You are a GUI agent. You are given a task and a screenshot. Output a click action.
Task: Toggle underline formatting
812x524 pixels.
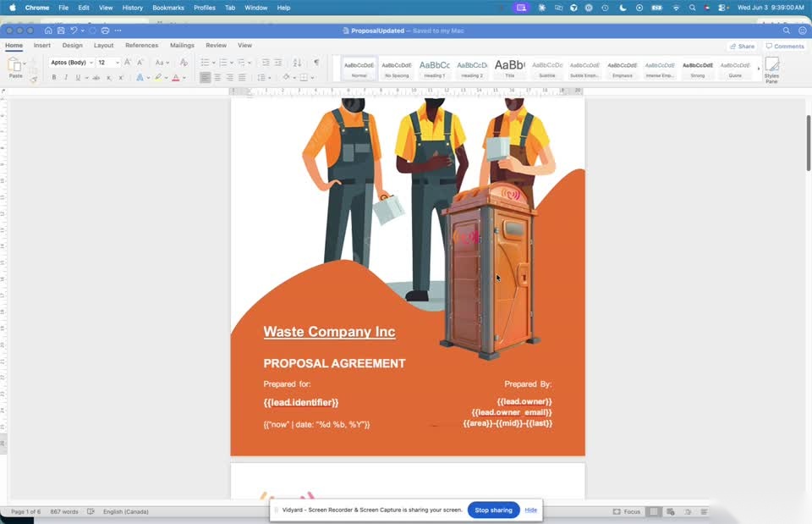click(x=78, y=78)
